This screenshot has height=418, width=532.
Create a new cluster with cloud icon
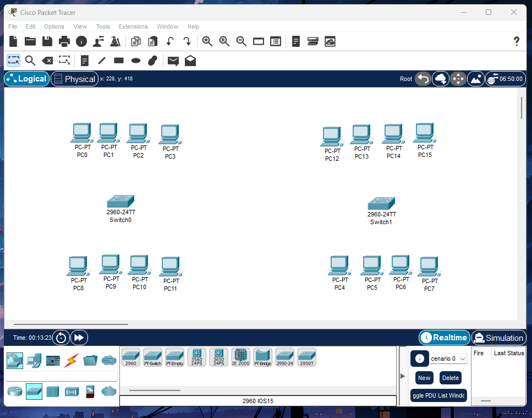(440, 79)
